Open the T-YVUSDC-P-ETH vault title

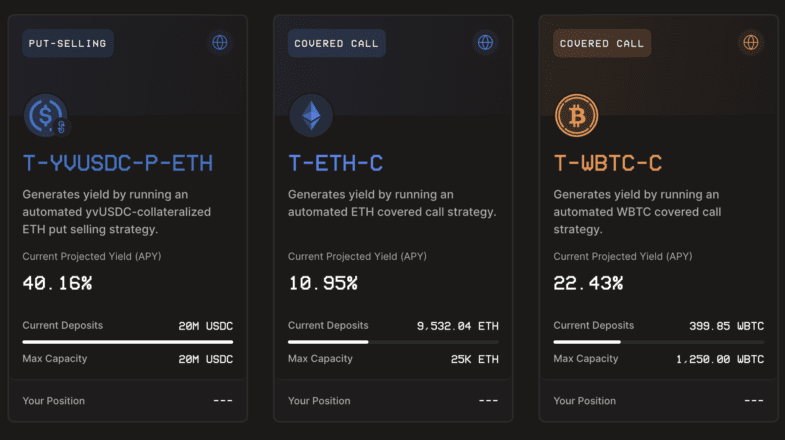pos(118,163)
